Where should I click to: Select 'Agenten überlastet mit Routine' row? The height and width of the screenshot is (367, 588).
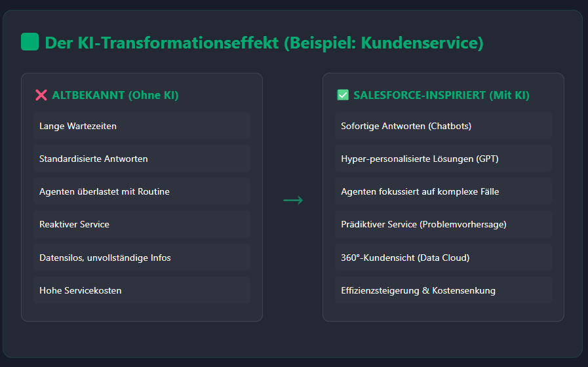click(142, 191)
